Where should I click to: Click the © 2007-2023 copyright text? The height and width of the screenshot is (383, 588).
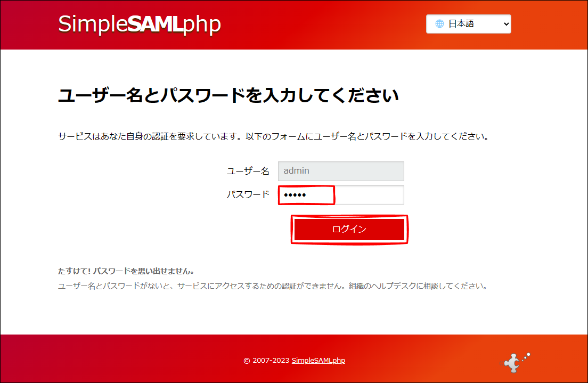tap(266, 361)
